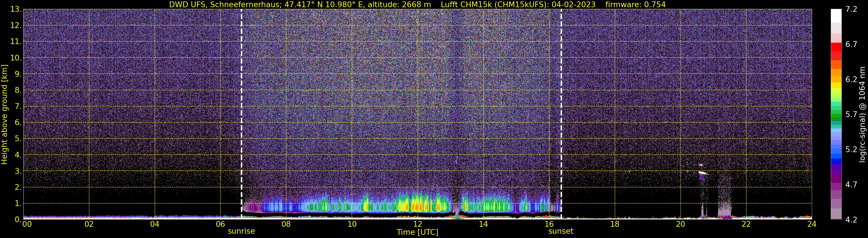868x238 pixels.
Task: Click the sunset dashed white vertical line
Action: pos(561,114)
